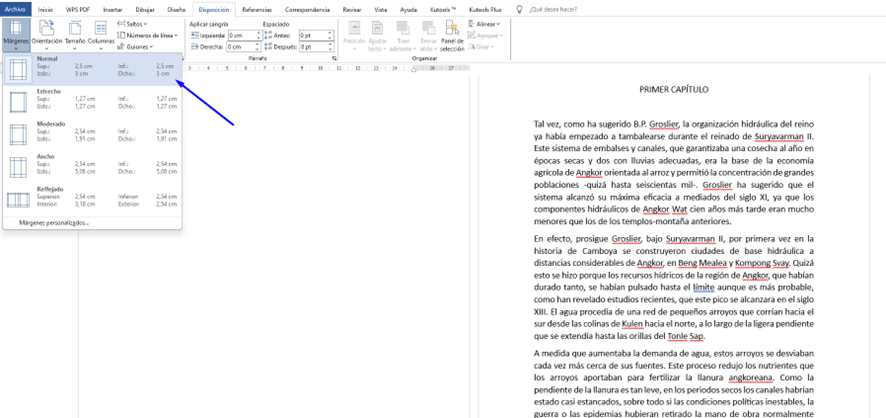Switch to the Referencias tab
This screenshot has width=886, height=418.
256,9
